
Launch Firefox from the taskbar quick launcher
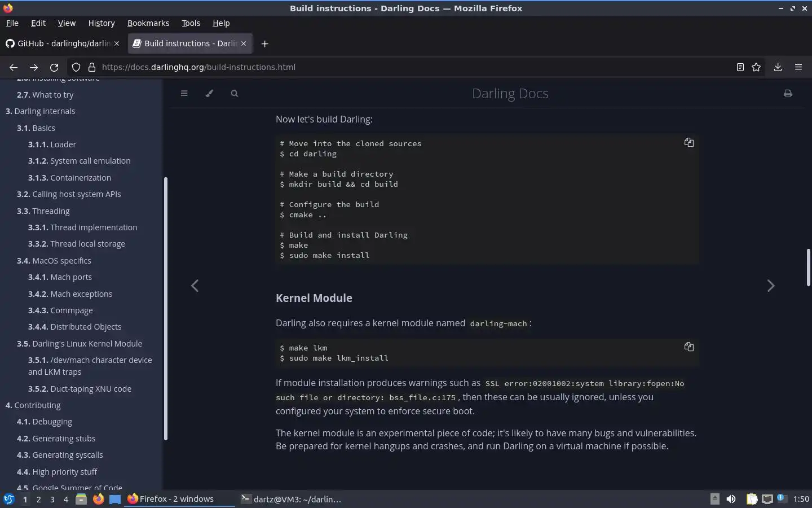pyautogui.click(x=98, y=499)
